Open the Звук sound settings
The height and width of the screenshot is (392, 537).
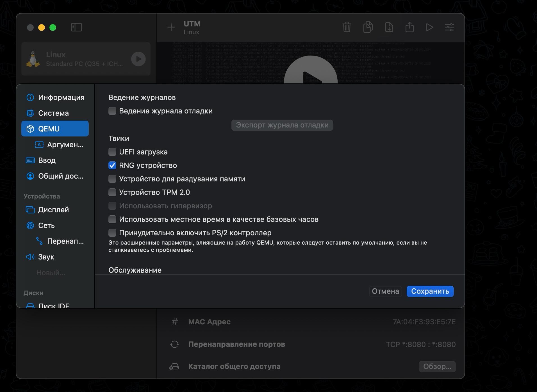[46, 257]
